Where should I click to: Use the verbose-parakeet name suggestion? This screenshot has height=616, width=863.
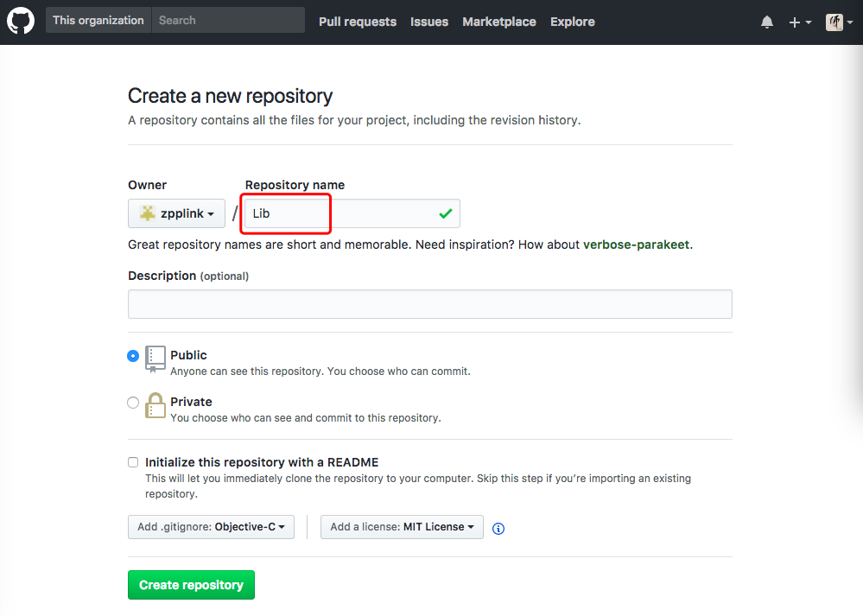pyautogui.click(x=636, y=244)
